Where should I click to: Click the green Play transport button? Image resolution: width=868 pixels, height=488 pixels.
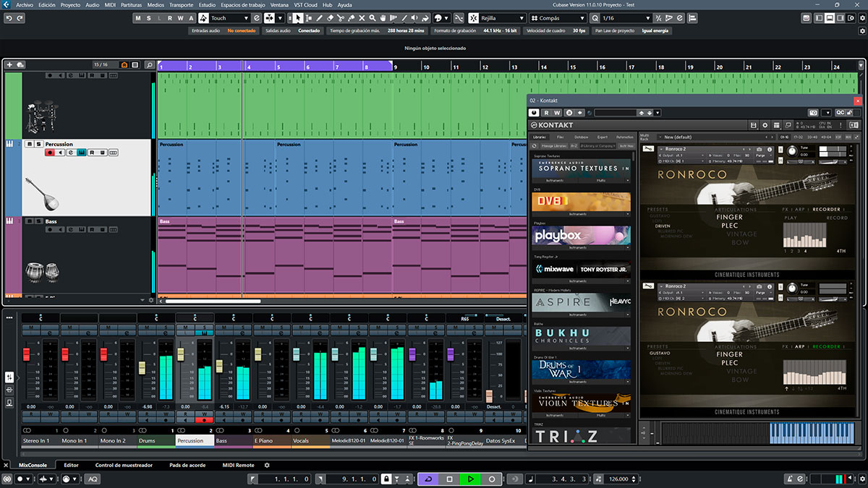point(470,479)
